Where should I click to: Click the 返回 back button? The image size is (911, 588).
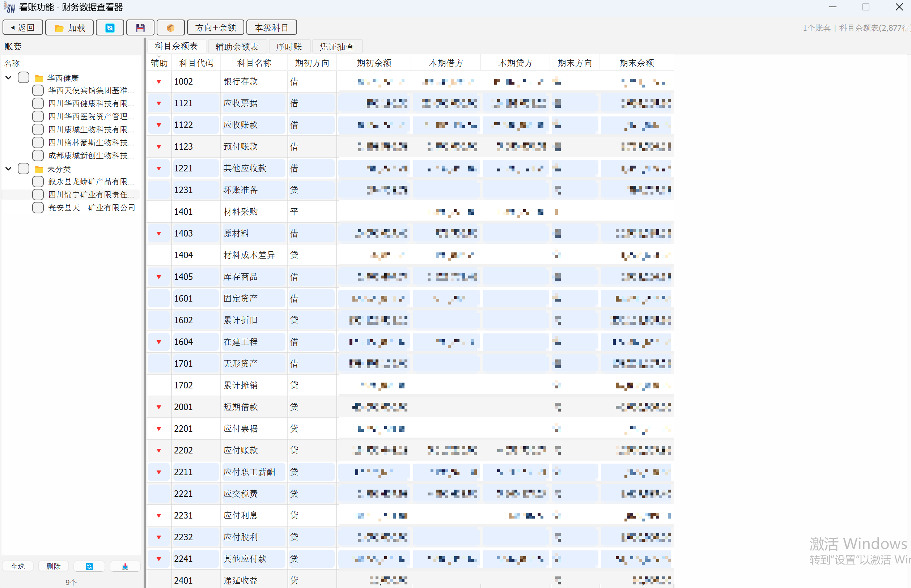(x=22, y=28)
